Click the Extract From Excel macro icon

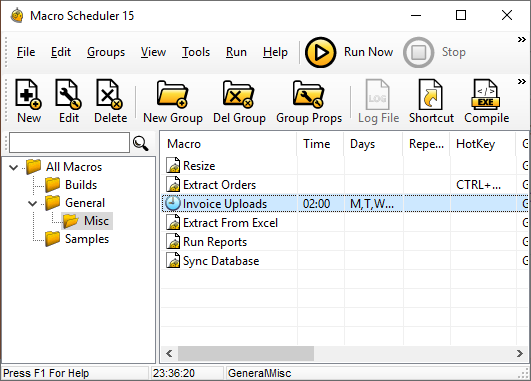click(173, 223)
